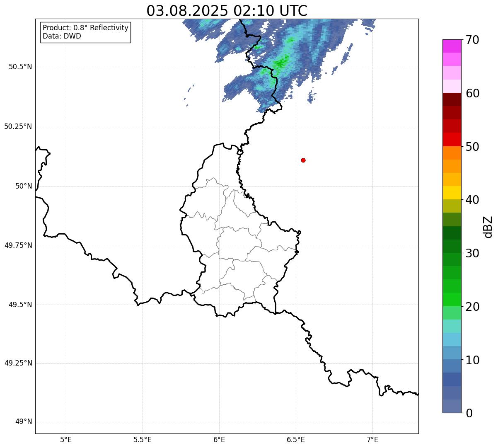Screen dimensions: 498x448
Task: Click the colorbar 30 tick label
Action: click(472, 253)
